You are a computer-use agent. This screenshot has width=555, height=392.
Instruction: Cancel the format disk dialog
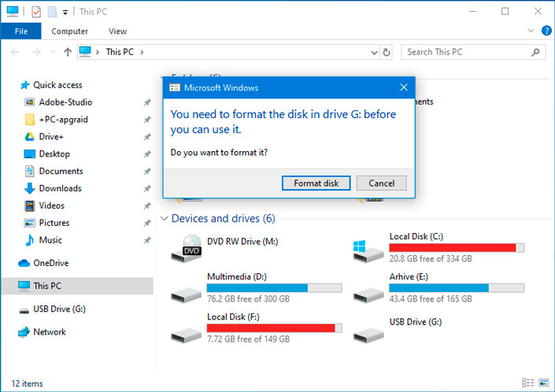click(x=381, y=183)
